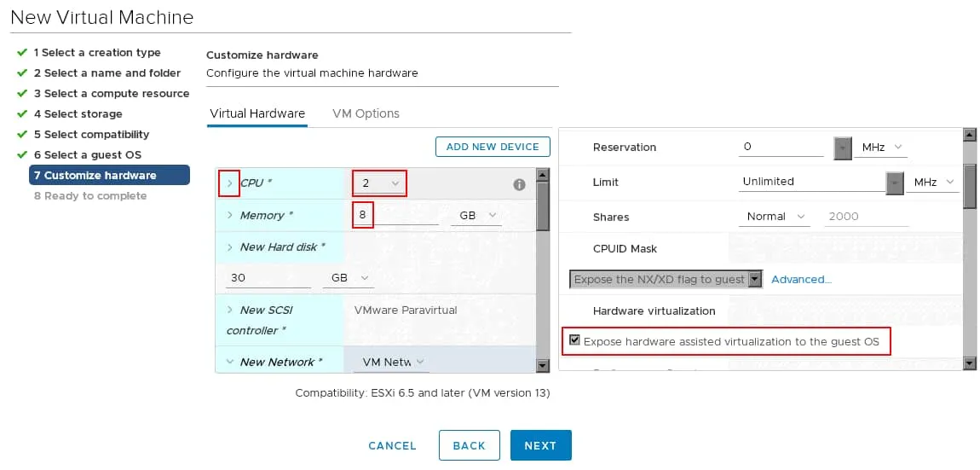Viewport: 980px width, 470px height.
Task: Switch to the VM Options tab
Action: 366,113
